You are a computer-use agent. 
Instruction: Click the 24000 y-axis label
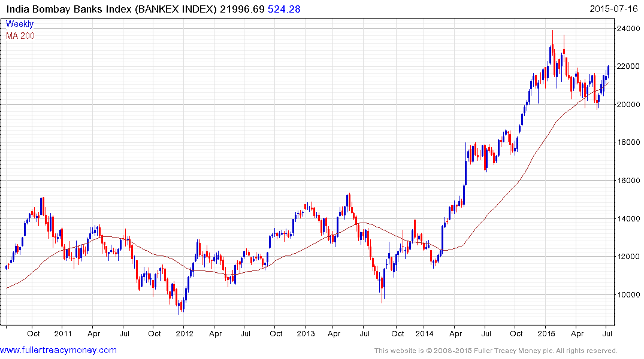[x=628, y=28]
